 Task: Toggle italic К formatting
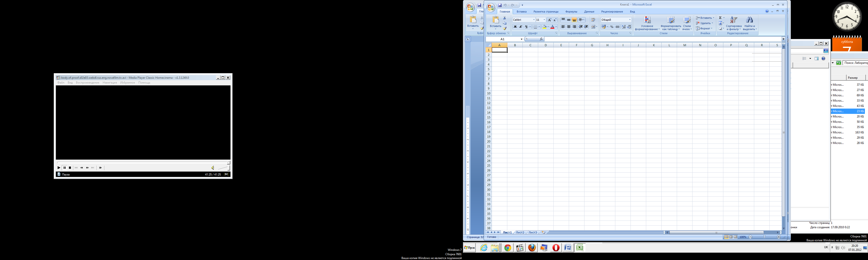point(521,27)
